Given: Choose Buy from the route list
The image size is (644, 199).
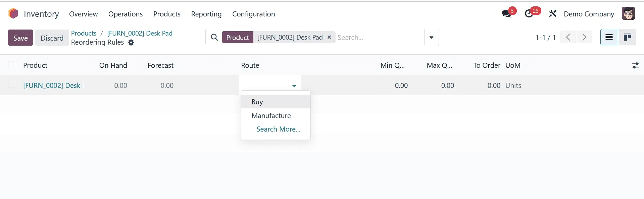Looking at the screenshot, I should 276,102.
